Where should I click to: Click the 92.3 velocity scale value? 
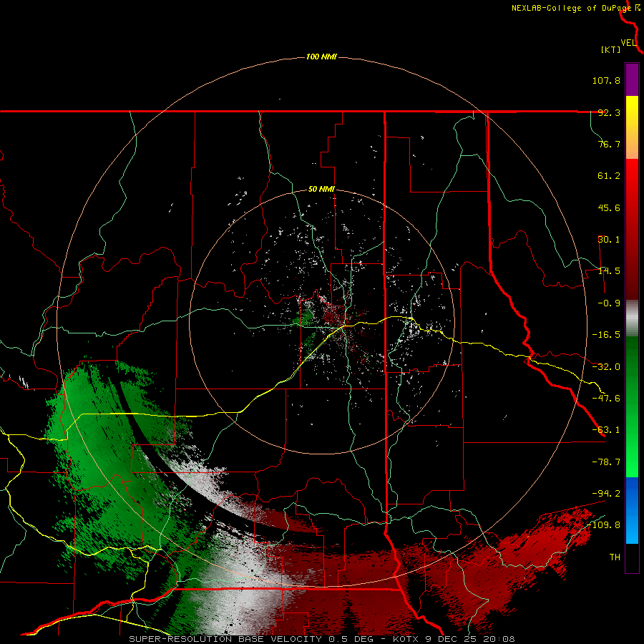pyautogui.click(x=609, y=112)
